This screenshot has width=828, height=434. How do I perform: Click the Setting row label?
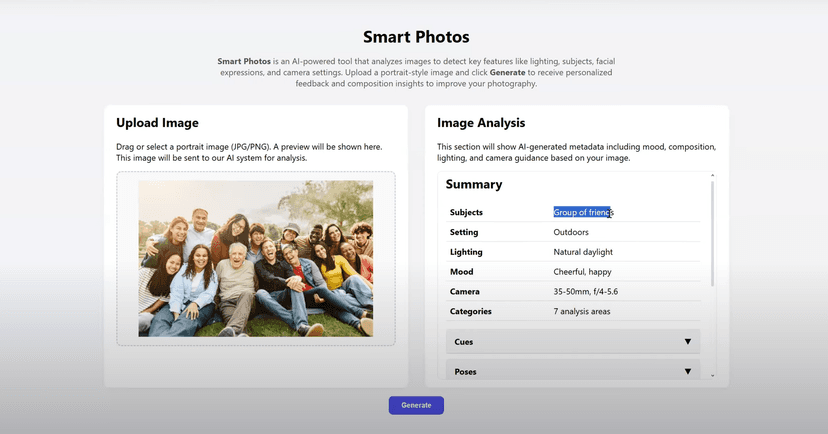point(464,232)
